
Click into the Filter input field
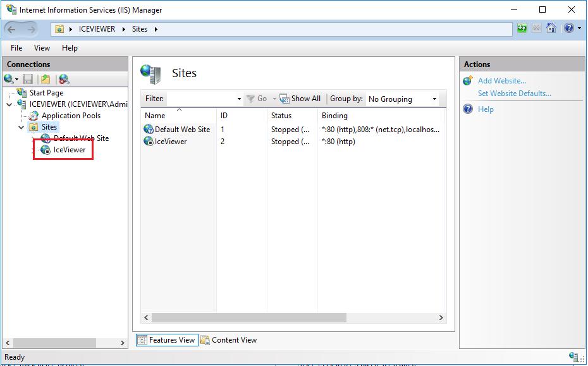pos(202,99)
